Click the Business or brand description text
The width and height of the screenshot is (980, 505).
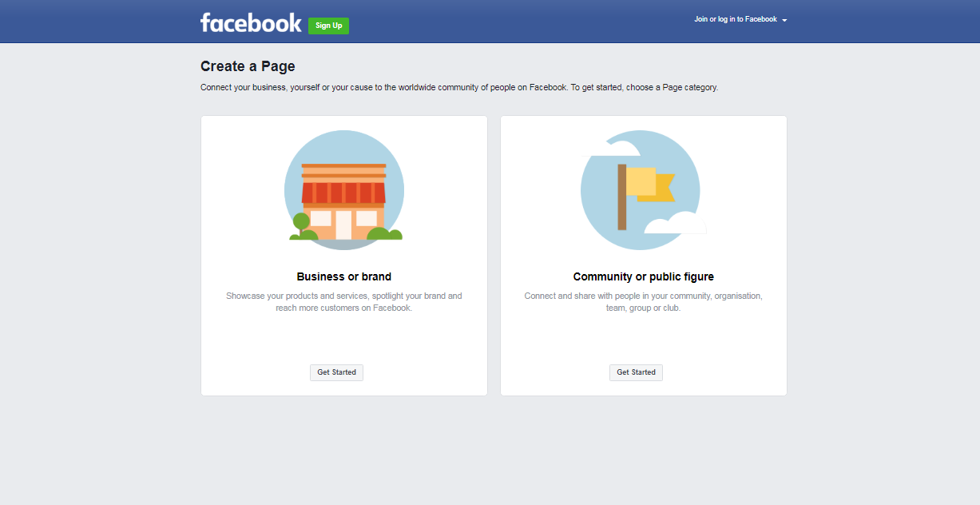click(343, 301)
